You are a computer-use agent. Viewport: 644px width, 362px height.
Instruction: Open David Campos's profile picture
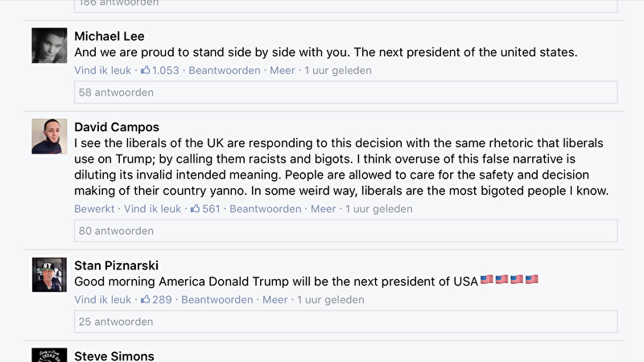point(49,136)
